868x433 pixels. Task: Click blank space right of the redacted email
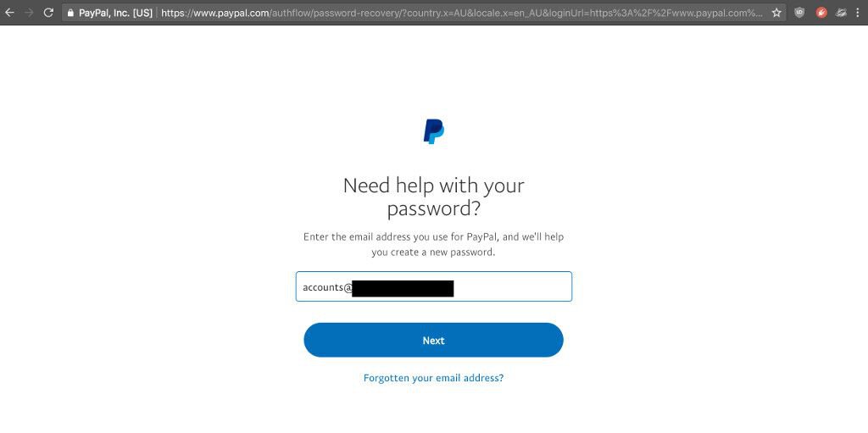pos(512,286)
